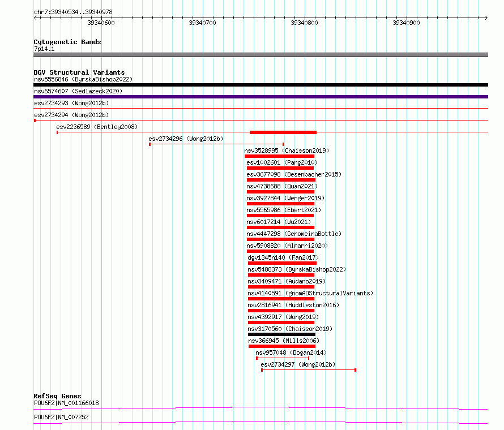Click the left scroll arrow on the ruler
Image resolution: width=504 pixels, height=430 pixels.
[x=35, y=18]
